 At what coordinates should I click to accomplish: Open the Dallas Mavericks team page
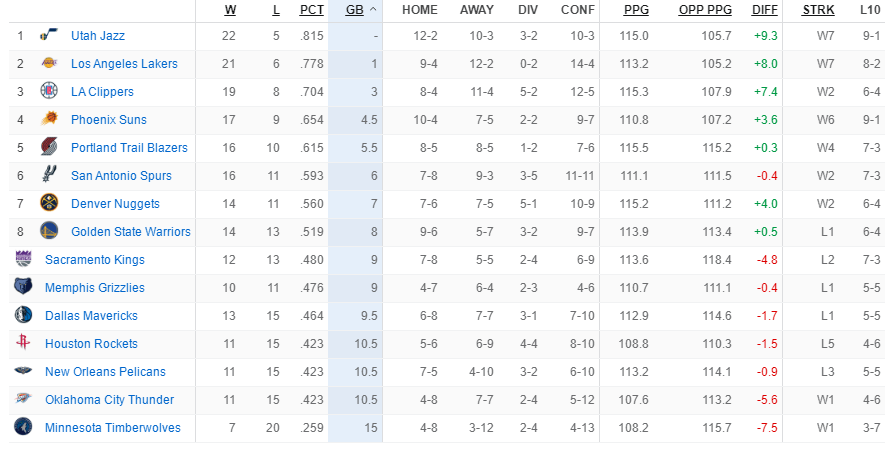91,316
